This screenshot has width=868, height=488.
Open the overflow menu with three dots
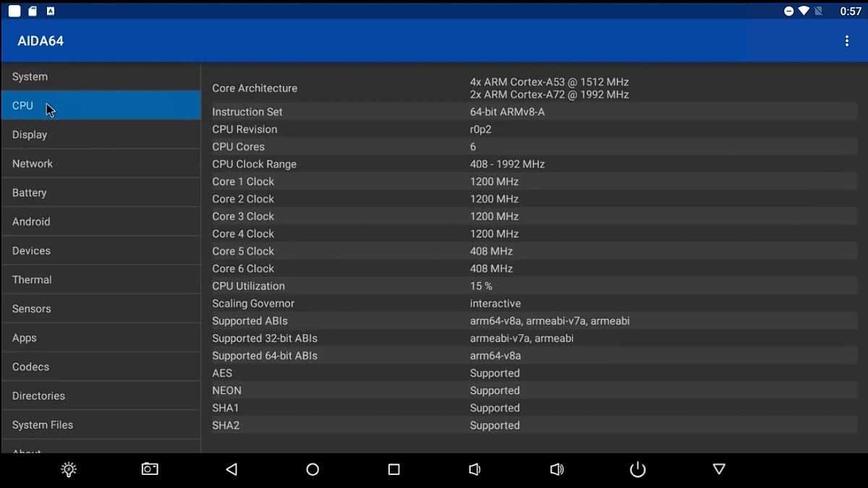pyautogui.click(x=847, y=40)
